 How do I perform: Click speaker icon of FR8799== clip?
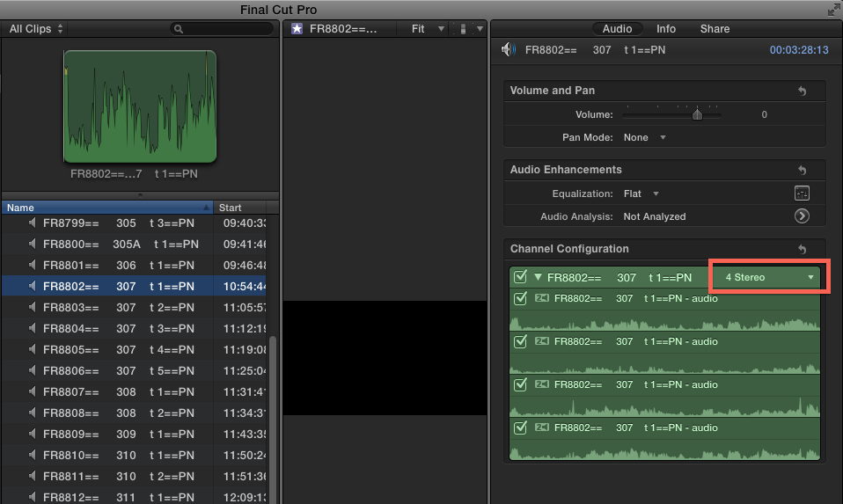coord(33,223)
